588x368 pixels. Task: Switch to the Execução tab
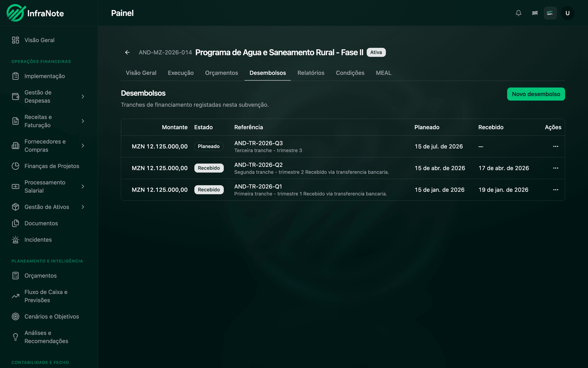click(180, 73)
